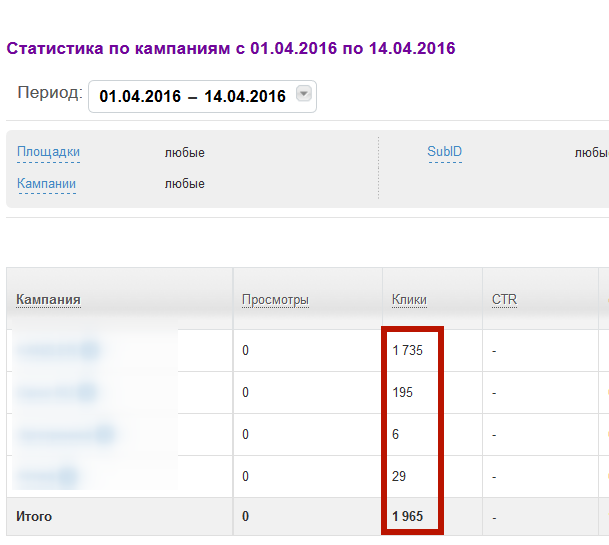Sort table by Просмотры column header
609x545 pixels.
coord(275,299)
